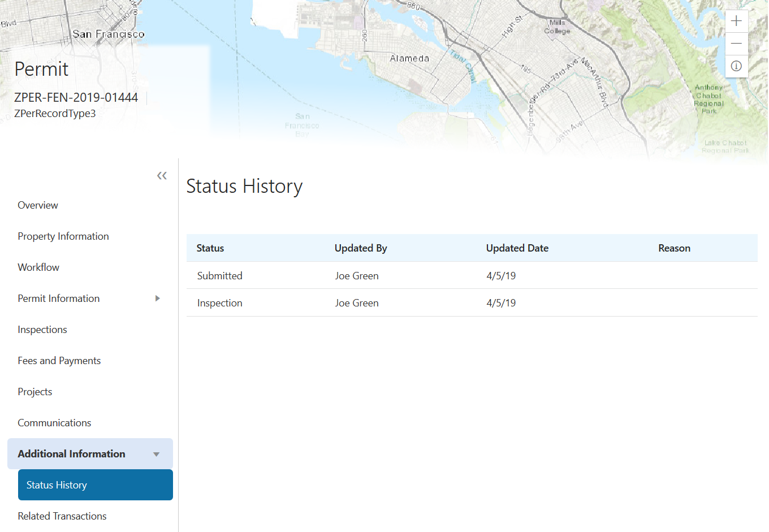
Task: Collapse Additional Information section arrow
Action: (x=157, y=454)
